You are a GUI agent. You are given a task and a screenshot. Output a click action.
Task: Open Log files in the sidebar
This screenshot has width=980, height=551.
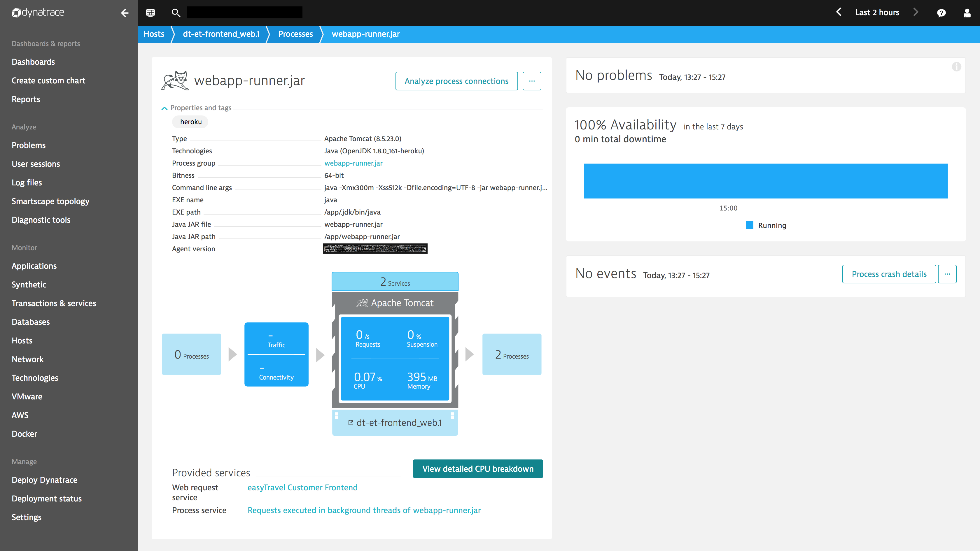coord(27,182)
